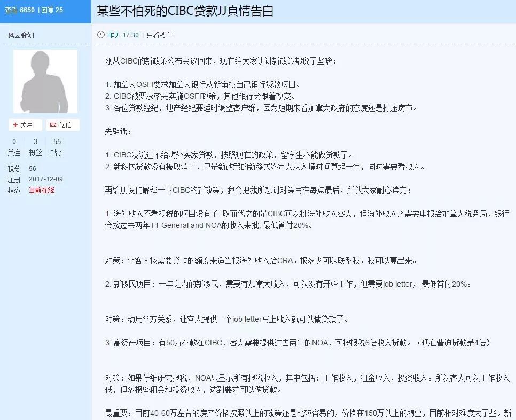Open the user avatar of 风云变幻
This screenshot has width=516, height=420.
[x=45, y=82]
